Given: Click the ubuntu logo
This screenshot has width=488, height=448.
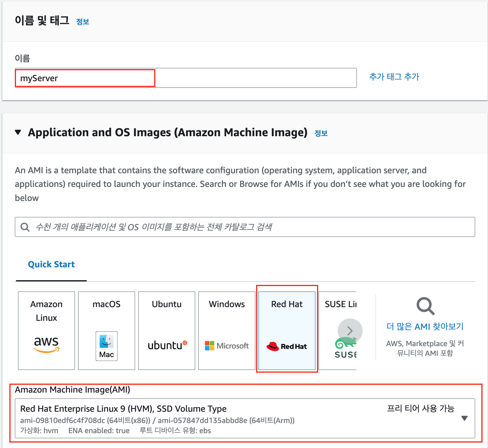Looking at the screenshot, I should [167, 345].
